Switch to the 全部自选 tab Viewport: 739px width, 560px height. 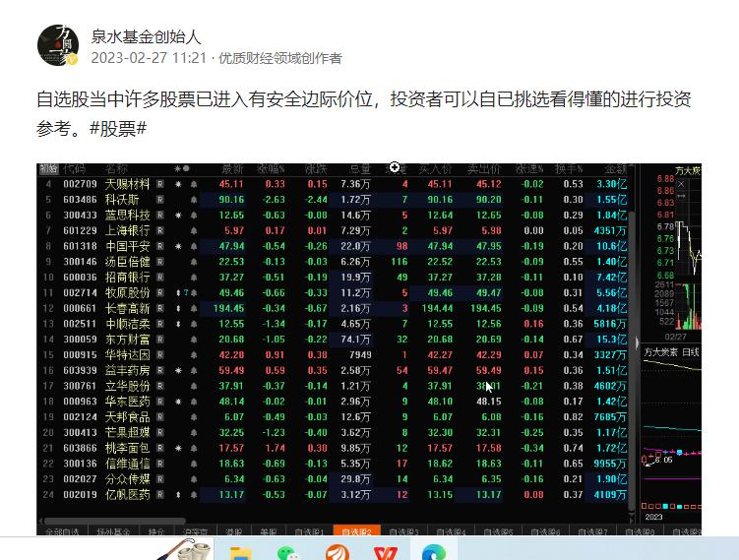[62, 531]
